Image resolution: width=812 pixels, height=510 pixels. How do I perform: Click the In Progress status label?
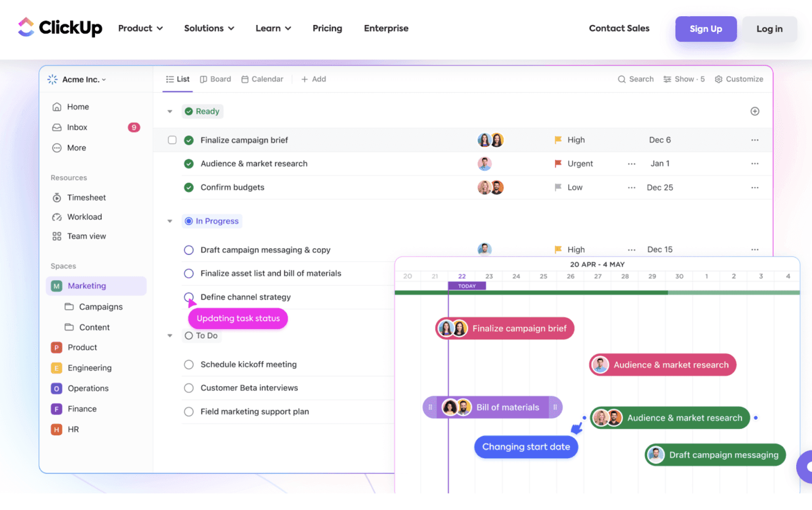[212, 221]
